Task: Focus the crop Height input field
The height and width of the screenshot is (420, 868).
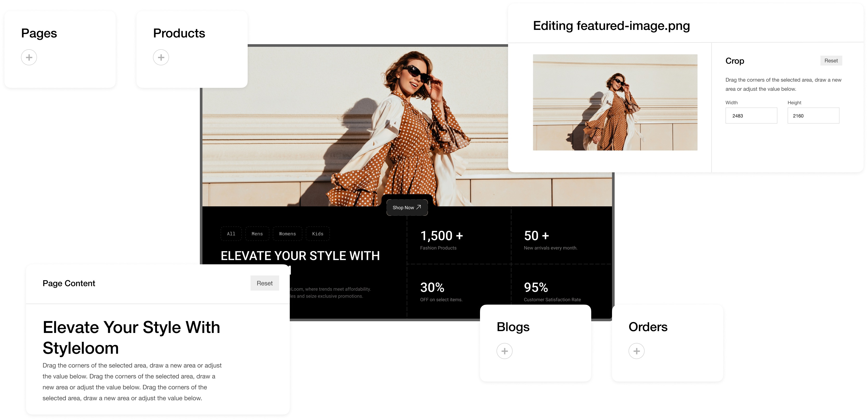Action: (813, 116)
